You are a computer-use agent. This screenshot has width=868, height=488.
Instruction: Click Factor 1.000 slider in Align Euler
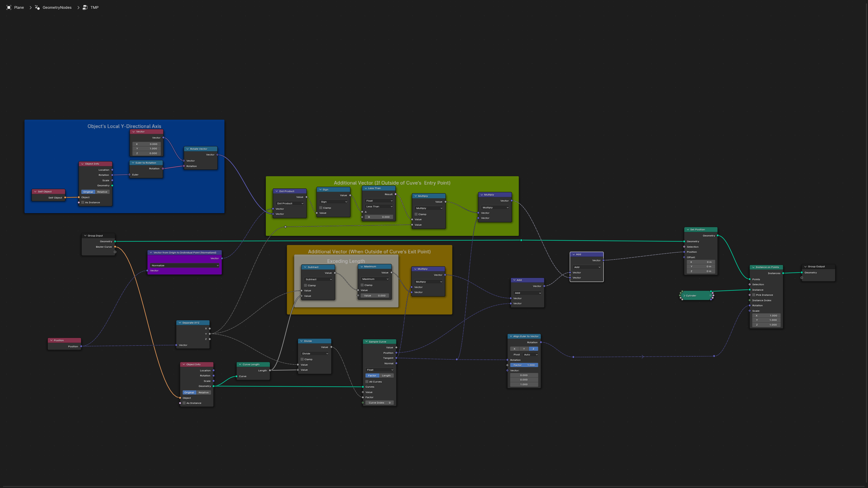click(524, 365)
